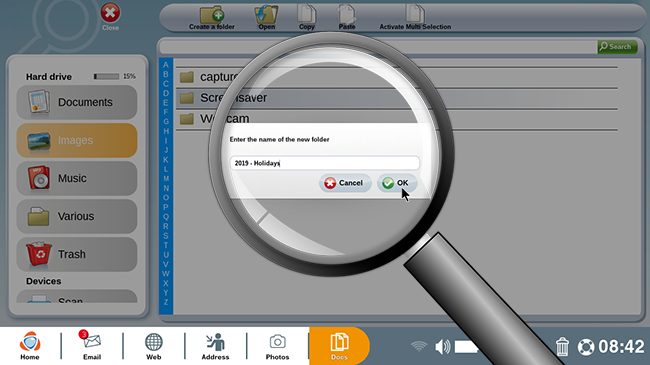Screen dimensions: 650x365
Task: Click the battery status icon
Action: point(466,347)
